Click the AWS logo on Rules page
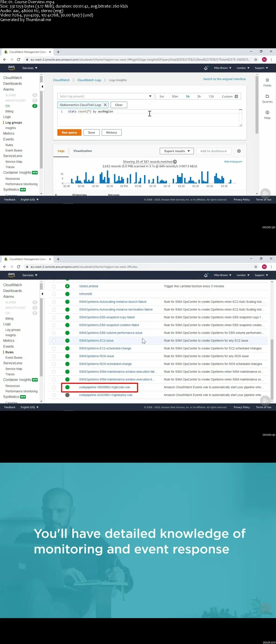Viewport: 276px width, 644px height. click(11, 275)
